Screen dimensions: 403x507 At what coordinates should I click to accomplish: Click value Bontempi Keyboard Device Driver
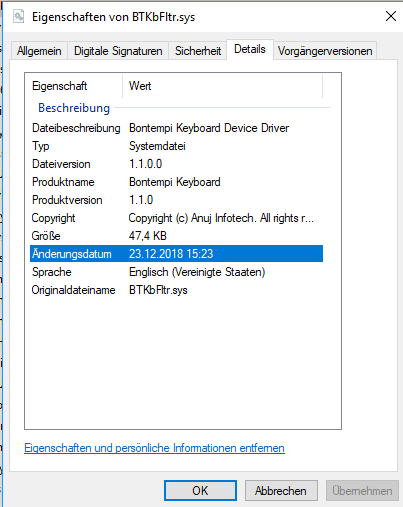[209, 128]
